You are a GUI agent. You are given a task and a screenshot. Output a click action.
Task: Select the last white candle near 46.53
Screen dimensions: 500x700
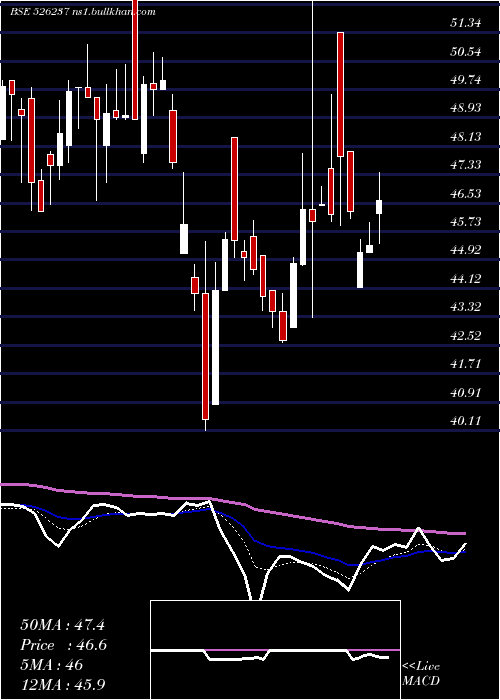click(x=379, y=207)
